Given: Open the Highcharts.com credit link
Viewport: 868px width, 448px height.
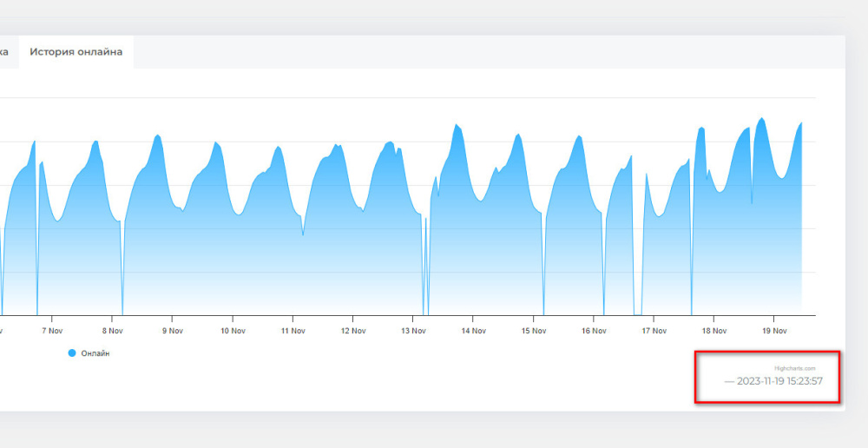Looking at the screenshot, I should click(x=794, y=369).
